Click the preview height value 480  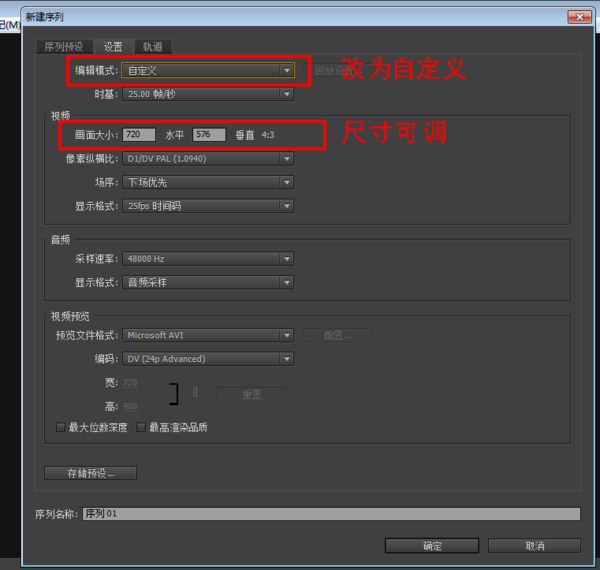point(130,406)
